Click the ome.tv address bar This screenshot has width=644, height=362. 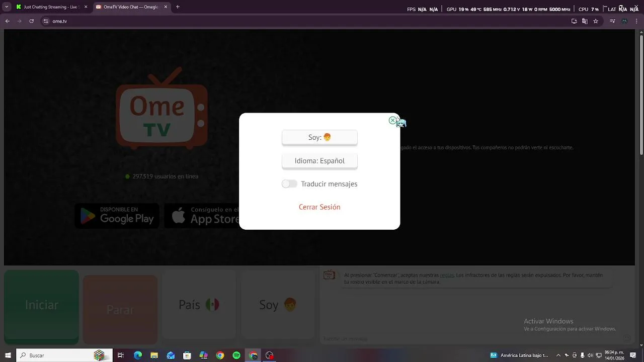pos(302,21)
